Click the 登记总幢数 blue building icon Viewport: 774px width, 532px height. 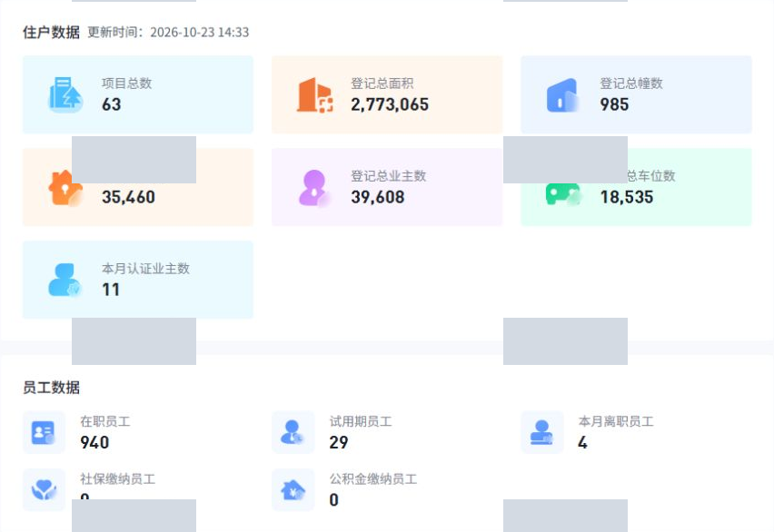(562, 95)
